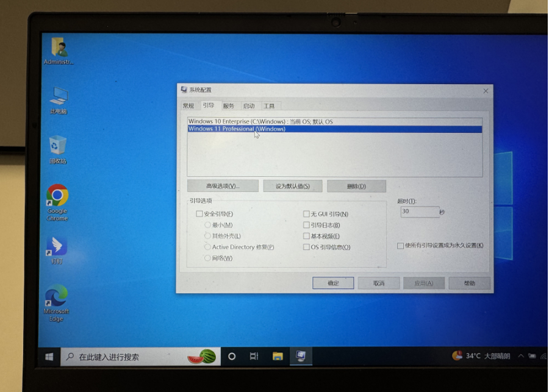Open the 启动 tab
549x392 pixels.
(x=249, y=105)
